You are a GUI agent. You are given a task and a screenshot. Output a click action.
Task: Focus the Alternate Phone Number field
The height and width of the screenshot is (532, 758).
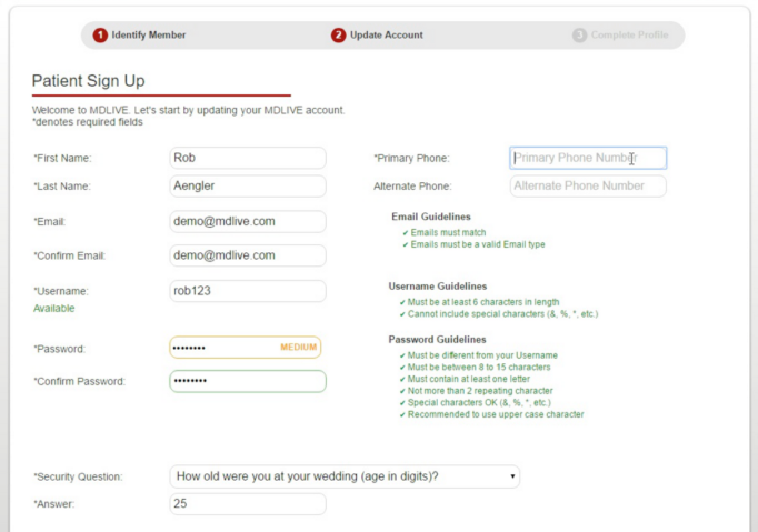(588, 186)
